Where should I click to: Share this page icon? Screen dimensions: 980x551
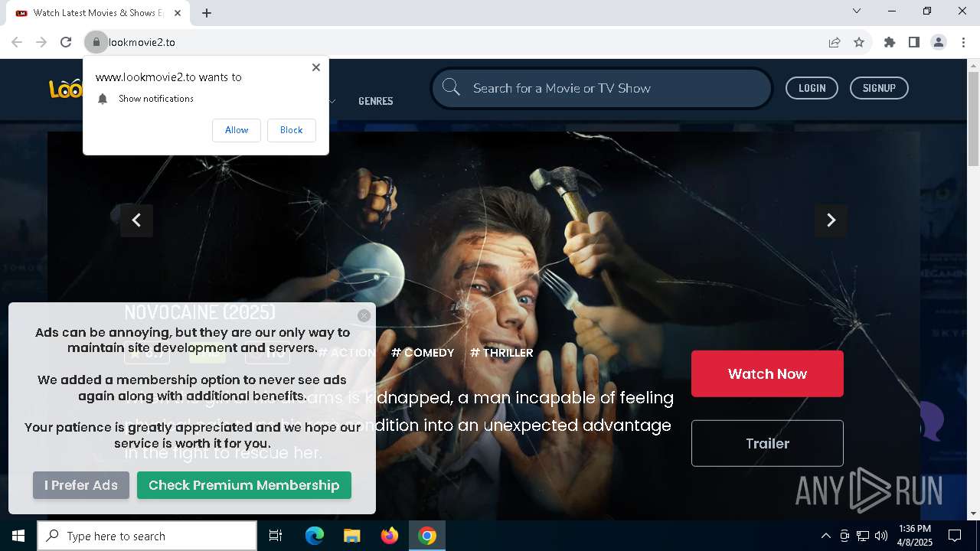835,42
